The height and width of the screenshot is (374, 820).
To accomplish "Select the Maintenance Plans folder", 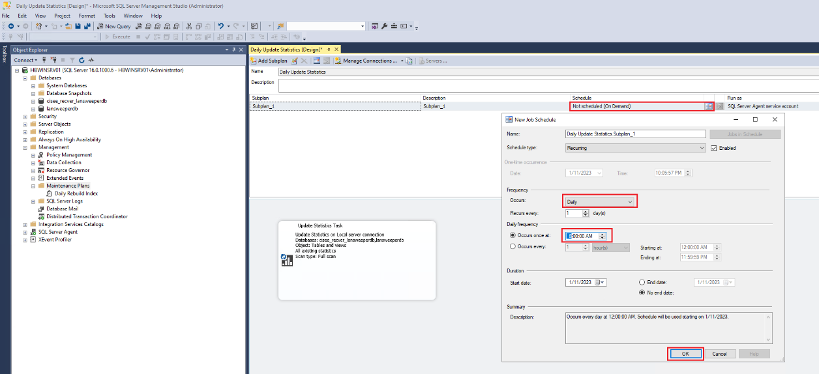I will (x=68, y=186).
